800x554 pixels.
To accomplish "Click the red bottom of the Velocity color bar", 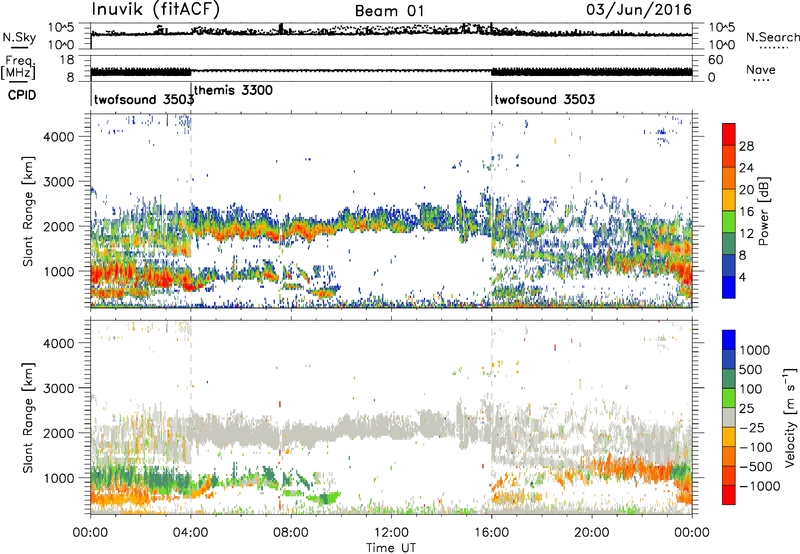I will 729,495.
